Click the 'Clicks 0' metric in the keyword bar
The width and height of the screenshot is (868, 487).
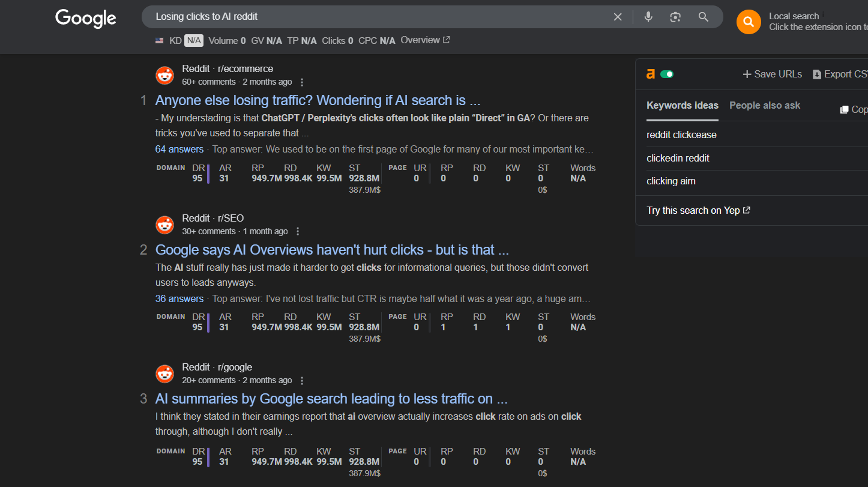coord(337,41)
